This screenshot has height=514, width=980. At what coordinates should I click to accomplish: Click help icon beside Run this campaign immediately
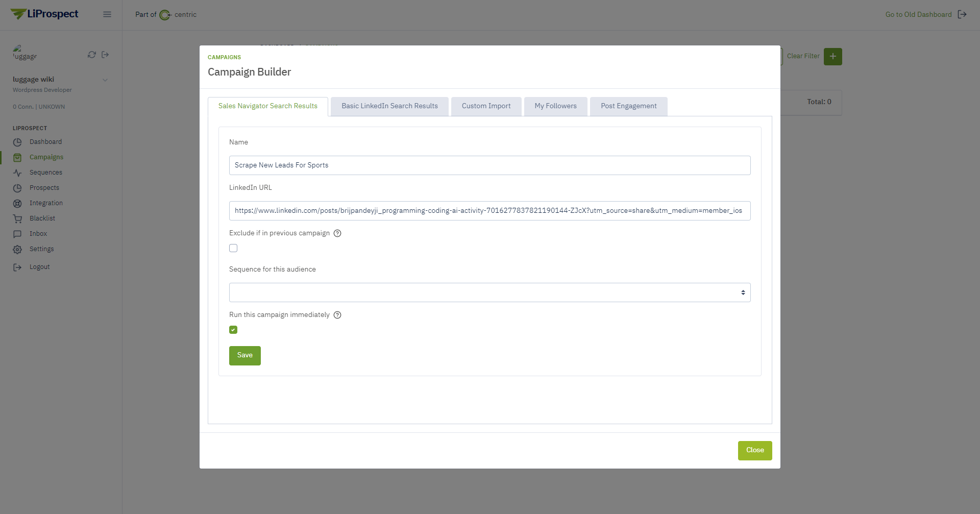click(x=337, y=315)
